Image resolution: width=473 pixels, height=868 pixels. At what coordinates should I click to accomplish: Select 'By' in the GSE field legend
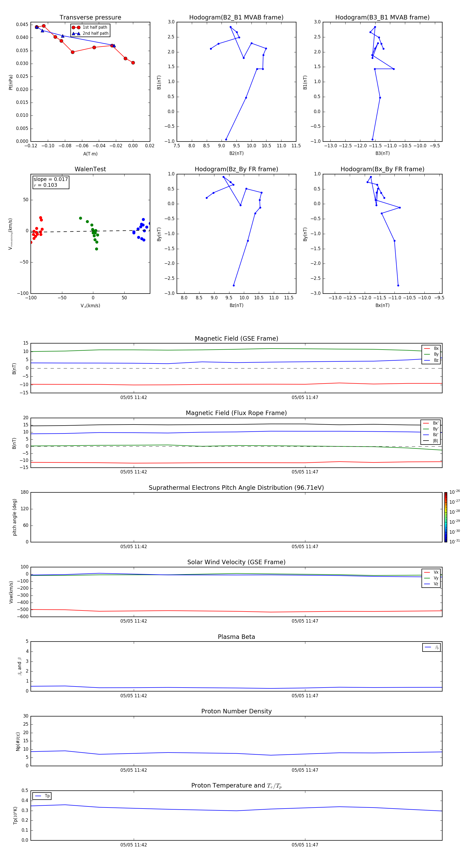point(431,354)
